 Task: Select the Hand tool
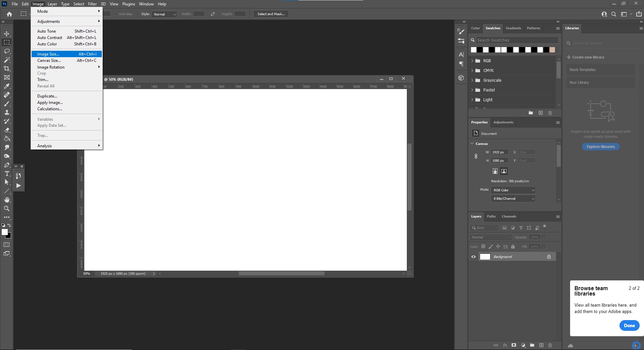(x=7, y=200)
